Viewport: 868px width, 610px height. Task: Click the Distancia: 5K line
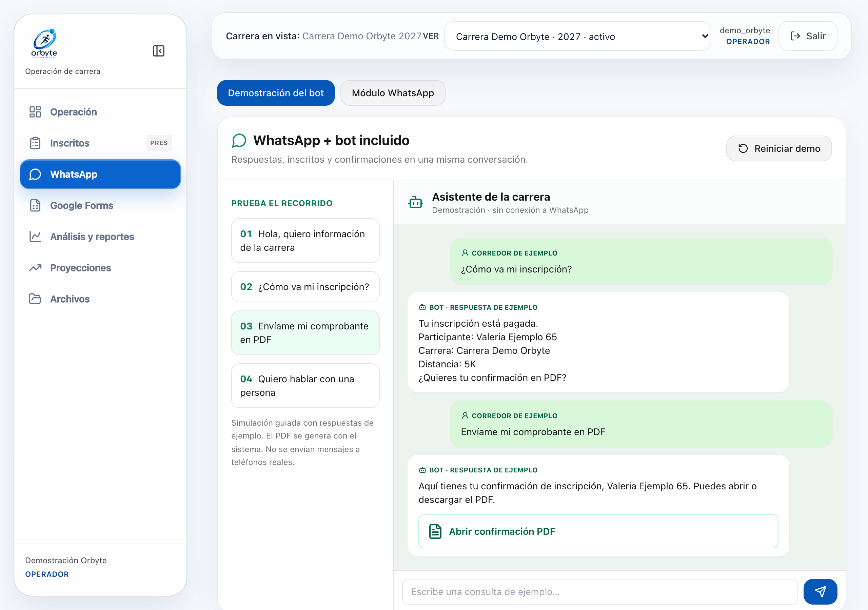pyautogui.click(x=447, y=364)
